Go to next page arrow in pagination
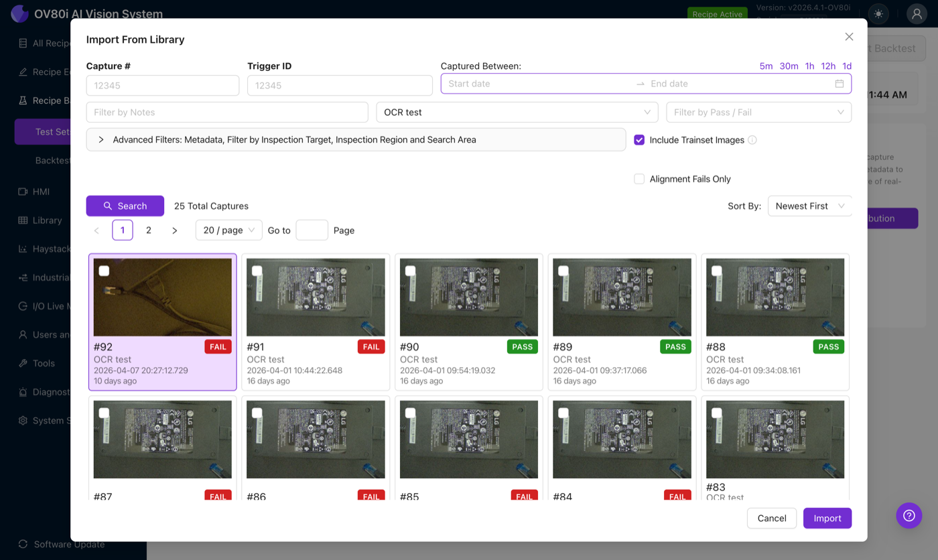Viewport: 938px width, 560px height. click(175, 230)
